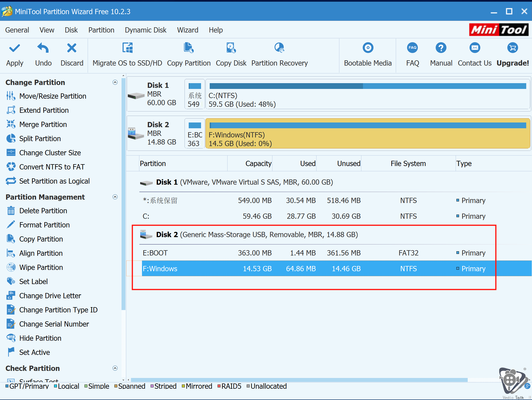Select F:Windows(NTFS) bar in Disk 2 map
Viewport: 532px width, 400px height.
[368, 134]
